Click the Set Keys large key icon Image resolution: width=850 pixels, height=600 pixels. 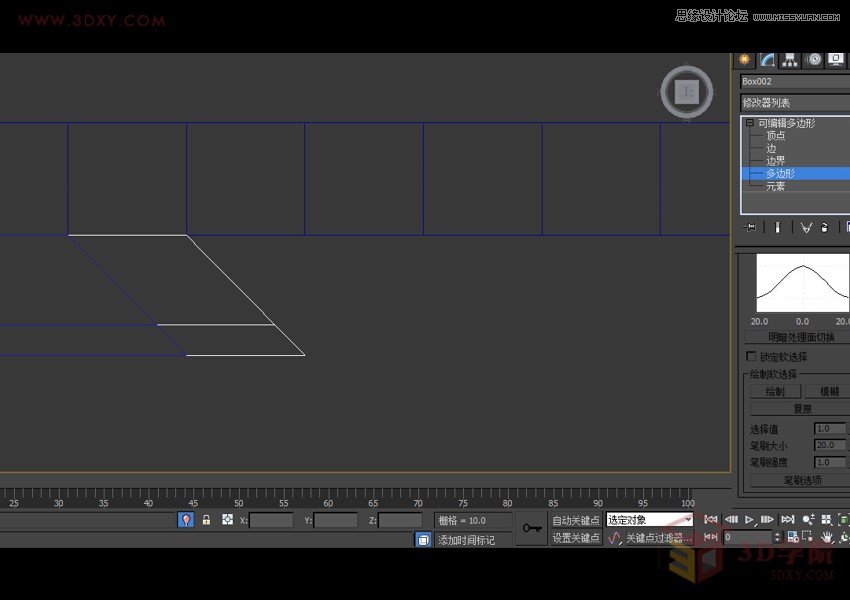(531, 528)
